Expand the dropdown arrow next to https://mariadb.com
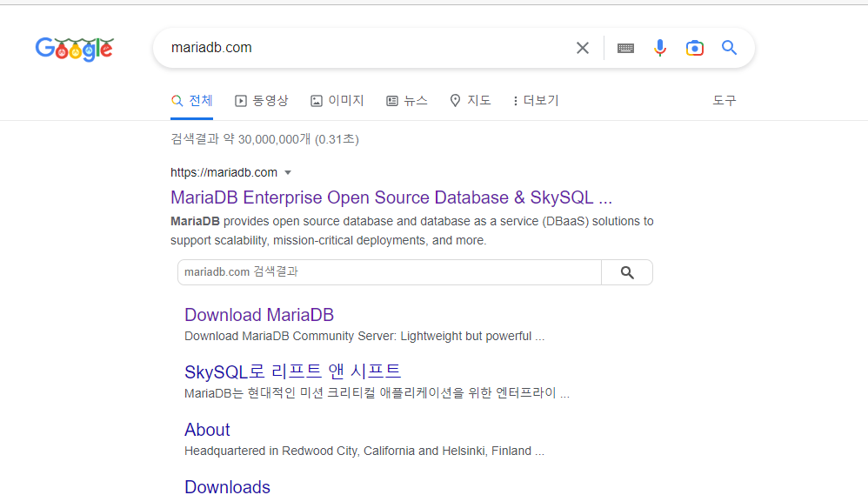 pyautogui.click(x=288, y=173)
